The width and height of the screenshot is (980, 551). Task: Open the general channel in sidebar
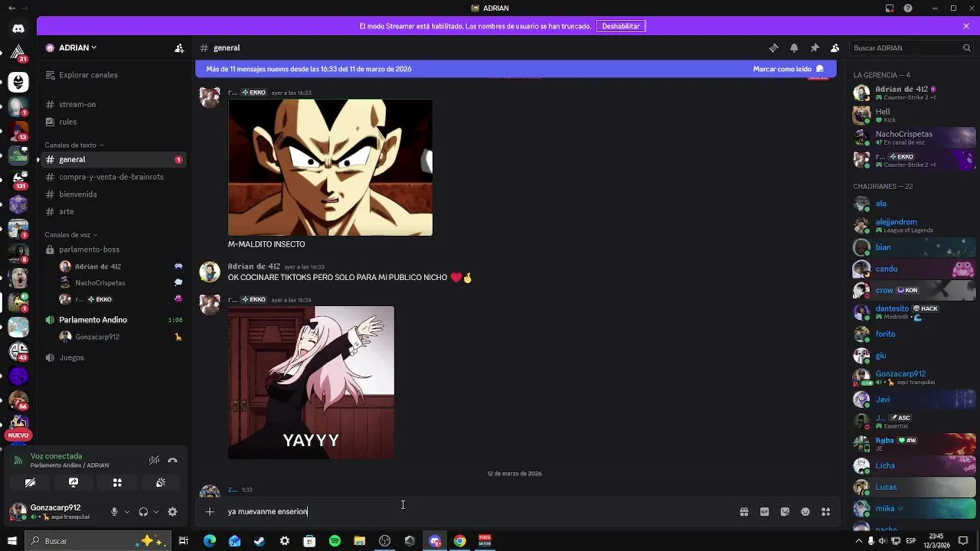click(113, 159)
